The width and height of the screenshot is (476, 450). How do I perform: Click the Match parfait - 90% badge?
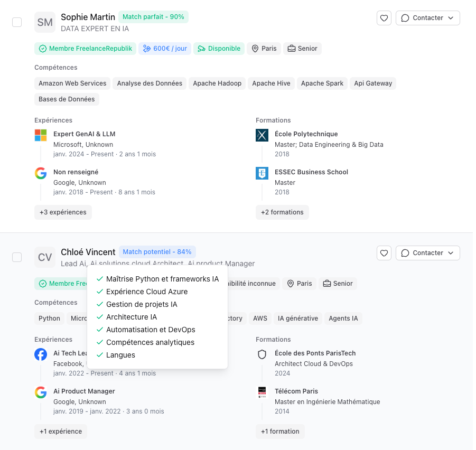(153, 16)
